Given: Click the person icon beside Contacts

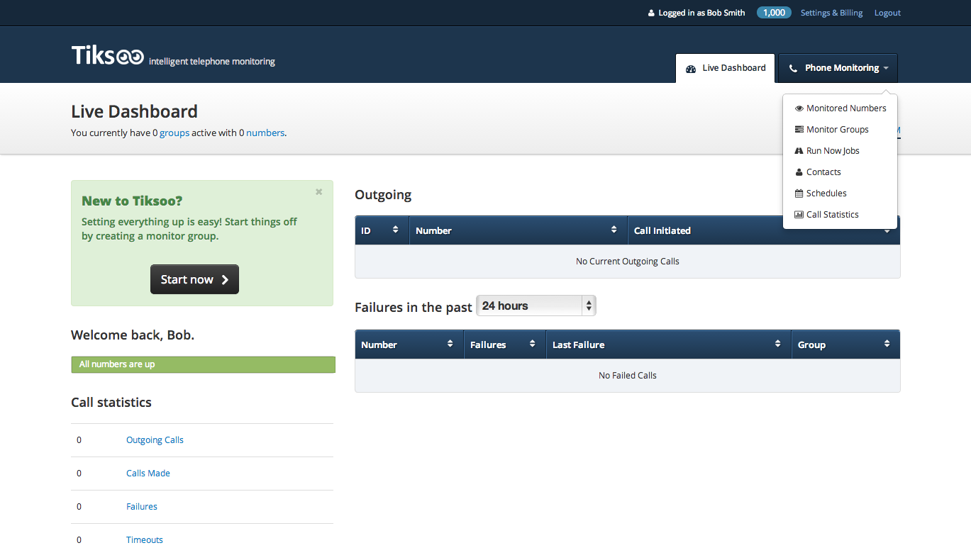Looking at the screenshot, I should 799,172.
